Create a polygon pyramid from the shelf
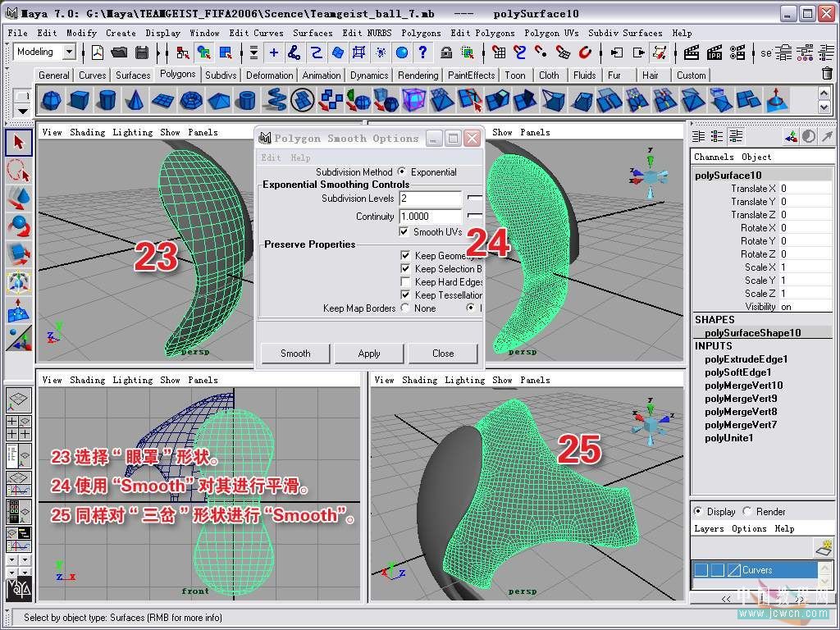This screenshot has height=630, width=840. [x=218, y=100]
